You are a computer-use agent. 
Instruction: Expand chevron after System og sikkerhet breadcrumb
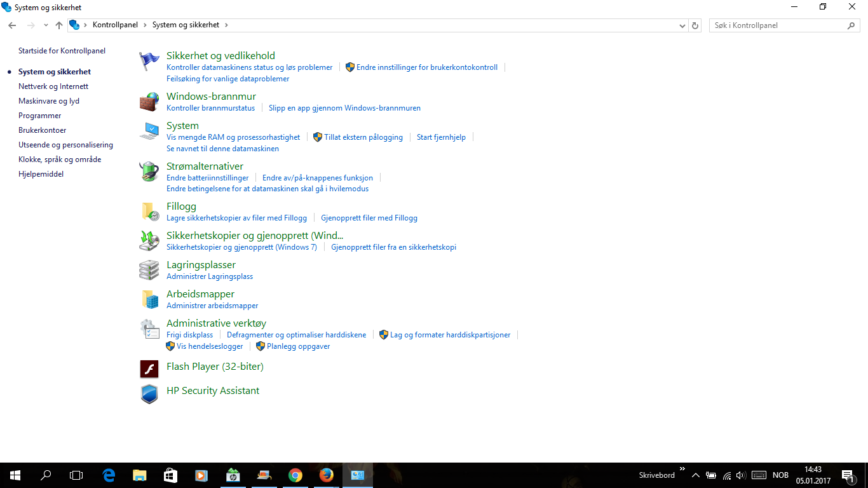pos(226,25)
